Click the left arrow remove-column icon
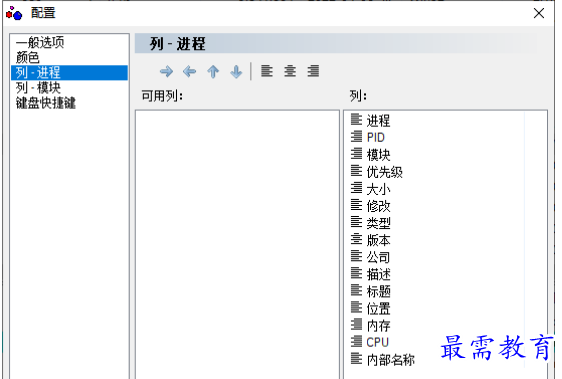Image resolution: width=562 pixels, height=379 pixels. [x=189, y=72]
